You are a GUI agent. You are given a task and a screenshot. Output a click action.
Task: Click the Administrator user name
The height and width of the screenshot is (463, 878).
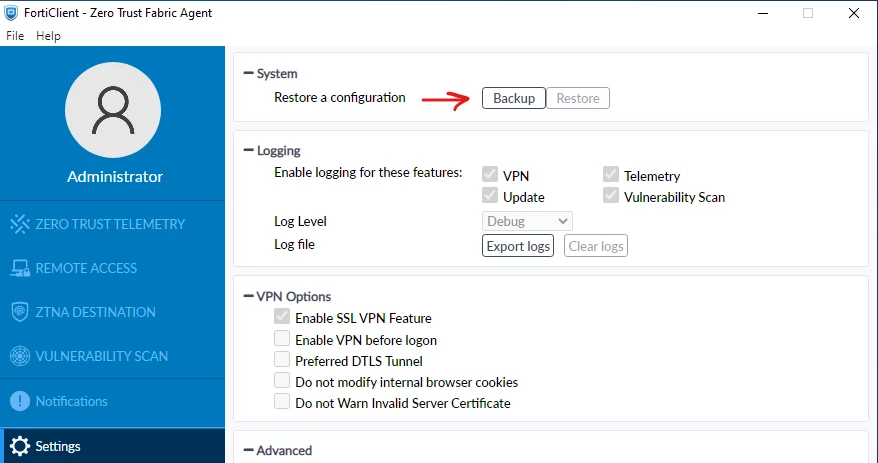tap(115, 176)
